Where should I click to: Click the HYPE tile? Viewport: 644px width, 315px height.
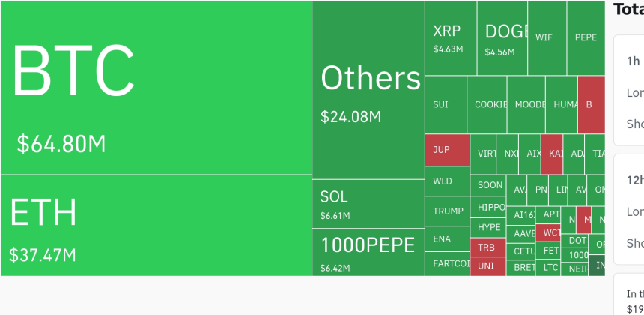pyautogui.click(x=488, y=227)
